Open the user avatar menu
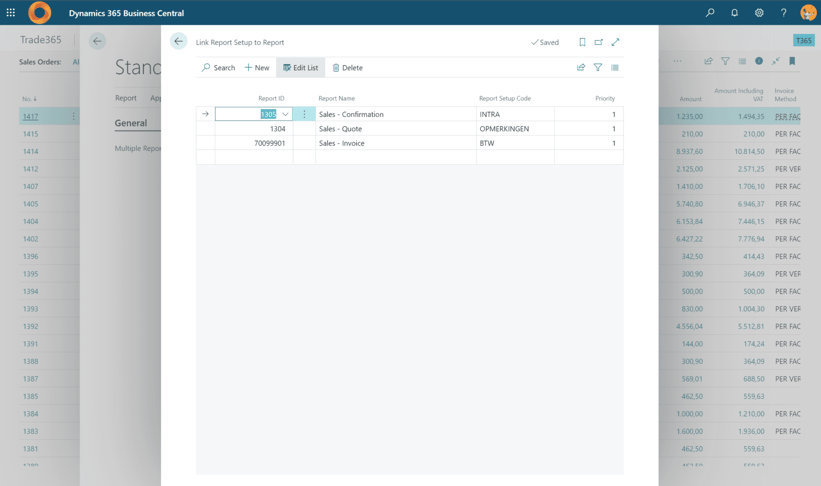This screenshot has height=486, width=821. click(808, 13)
